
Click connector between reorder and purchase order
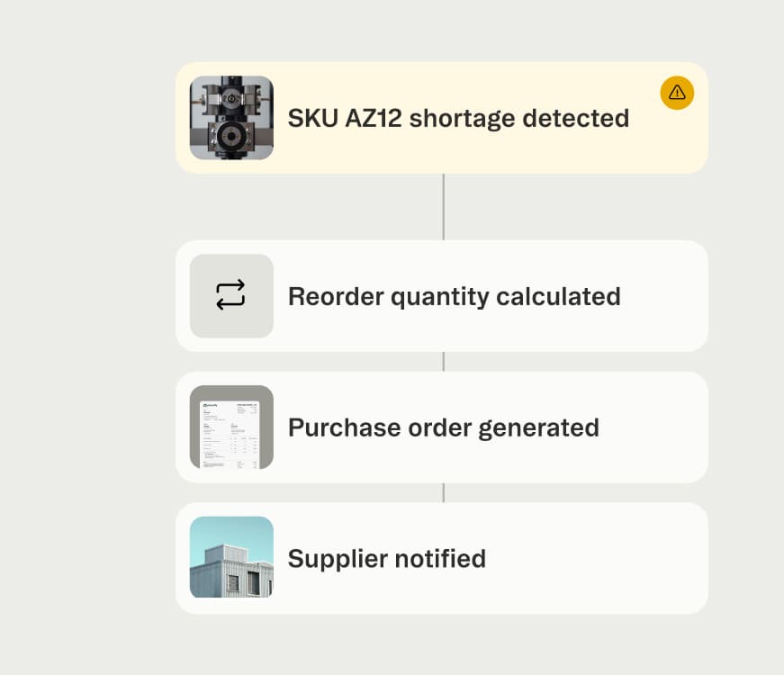point(443,362)
